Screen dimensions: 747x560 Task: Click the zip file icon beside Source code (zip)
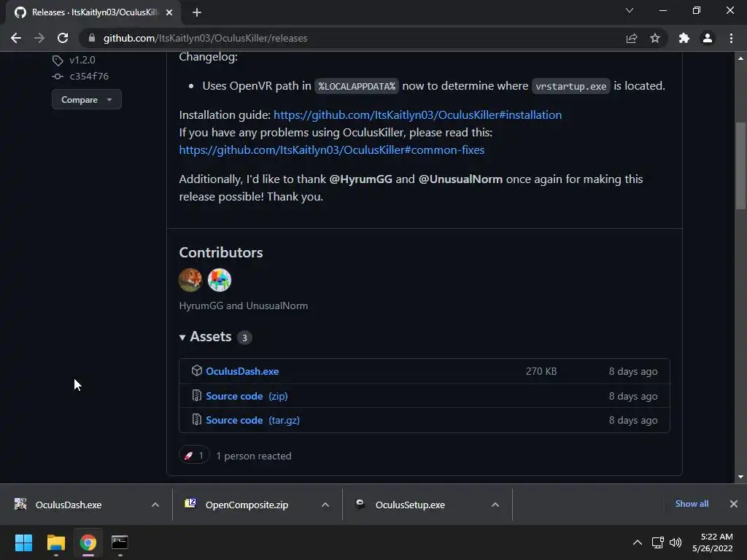tap(197, 395)
